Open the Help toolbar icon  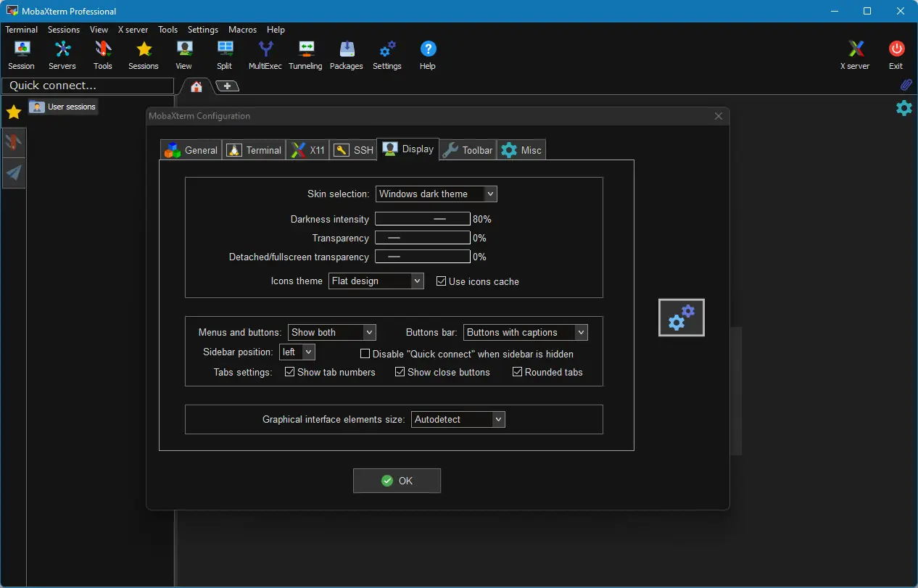tap(428, 55)
